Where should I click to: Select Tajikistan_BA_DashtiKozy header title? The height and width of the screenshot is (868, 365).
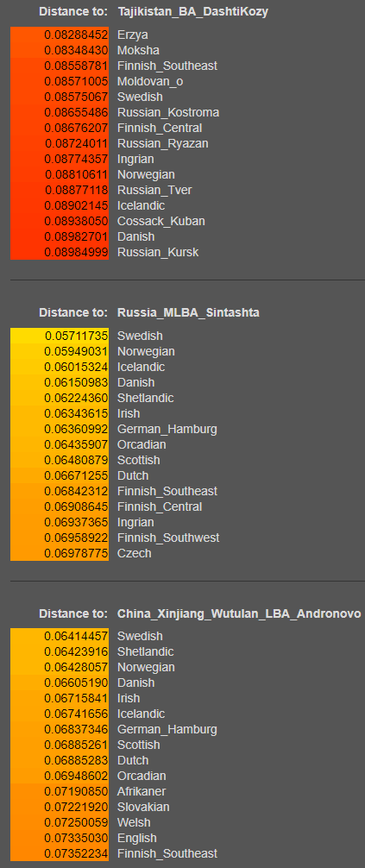coord(192,11)
